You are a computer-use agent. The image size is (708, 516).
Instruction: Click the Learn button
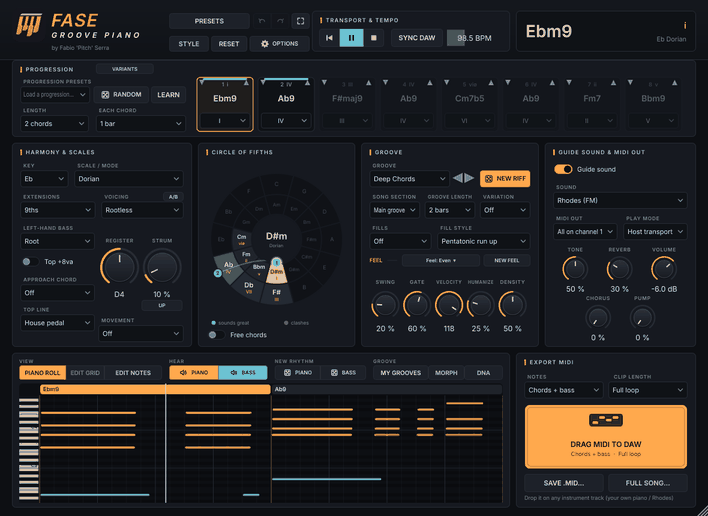click(168, 95)
